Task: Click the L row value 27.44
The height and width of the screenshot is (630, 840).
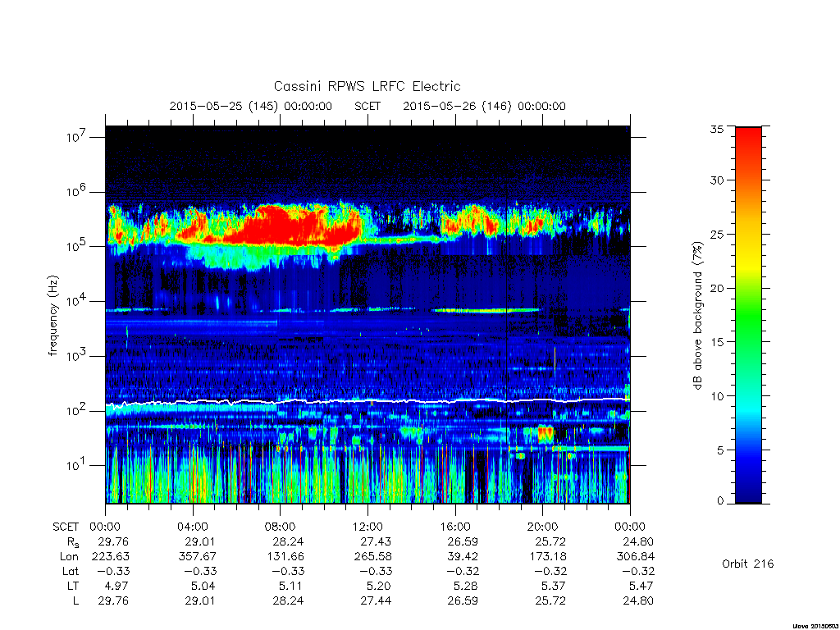Action: pyautogui.click(x=376, y=600)
